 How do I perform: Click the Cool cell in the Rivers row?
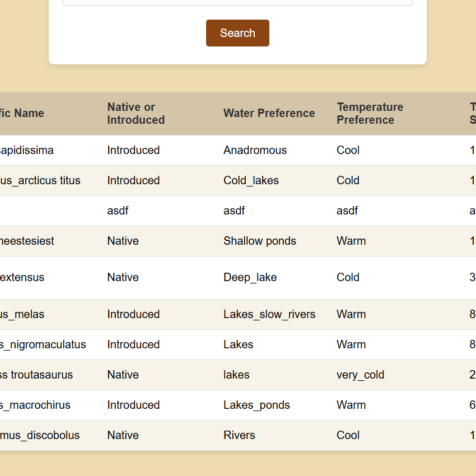click(348, 435)
